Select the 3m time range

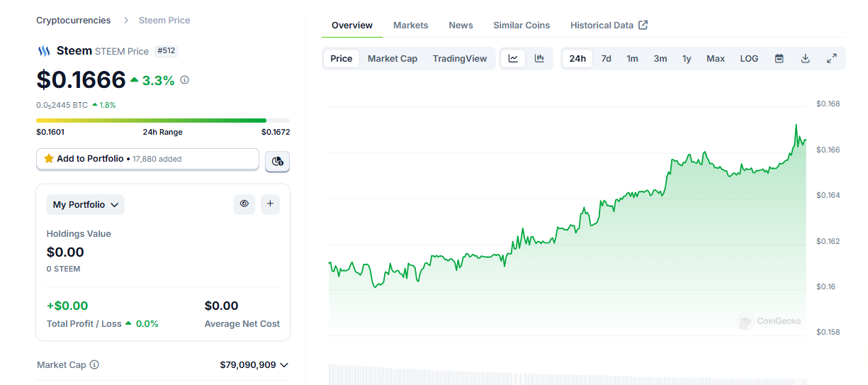[660, 59]
